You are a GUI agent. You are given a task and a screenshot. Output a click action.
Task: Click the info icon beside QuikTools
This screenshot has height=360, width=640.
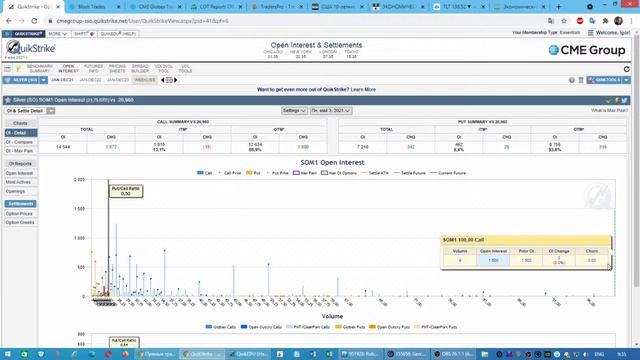(572, 80)
